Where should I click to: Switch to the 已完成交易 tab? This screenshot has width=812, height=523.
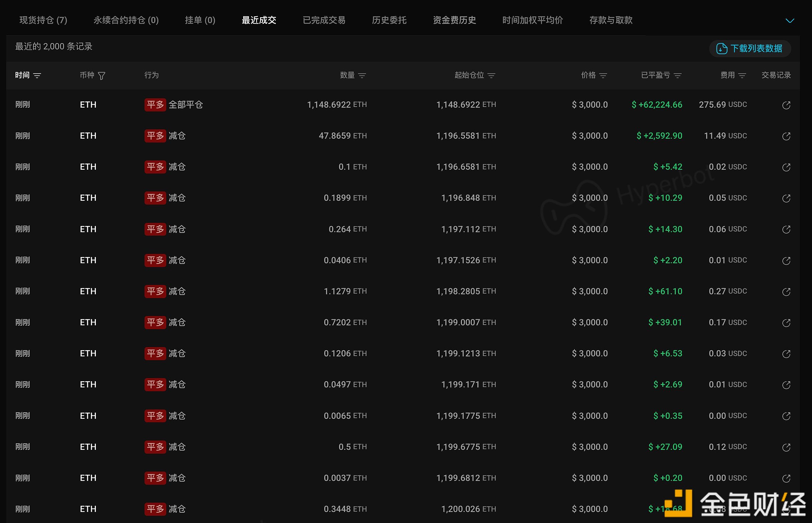tap(324, 20)
